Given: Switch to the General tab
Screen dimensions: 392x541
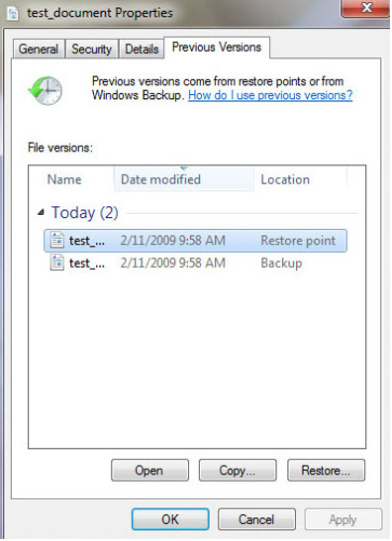Looking at the screenshot, I should [x=39, y=49].
